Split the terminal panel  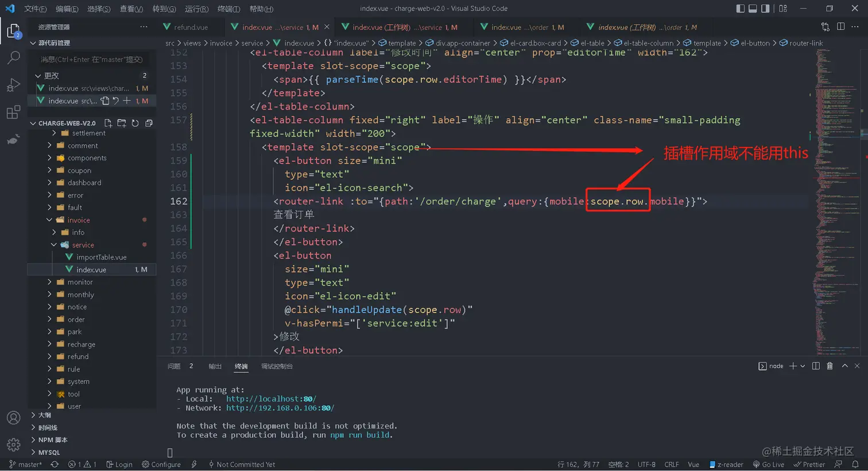pos(816,366)
